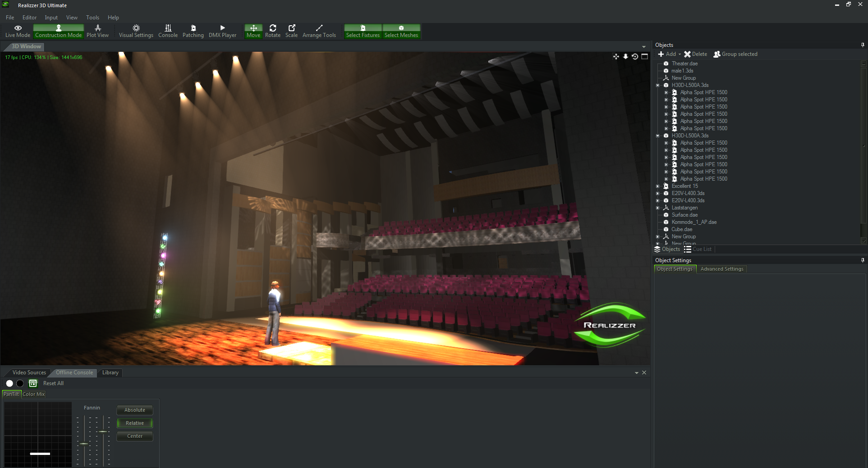
Task: Launch the DMX Player
Action: [x=222, y=31]
